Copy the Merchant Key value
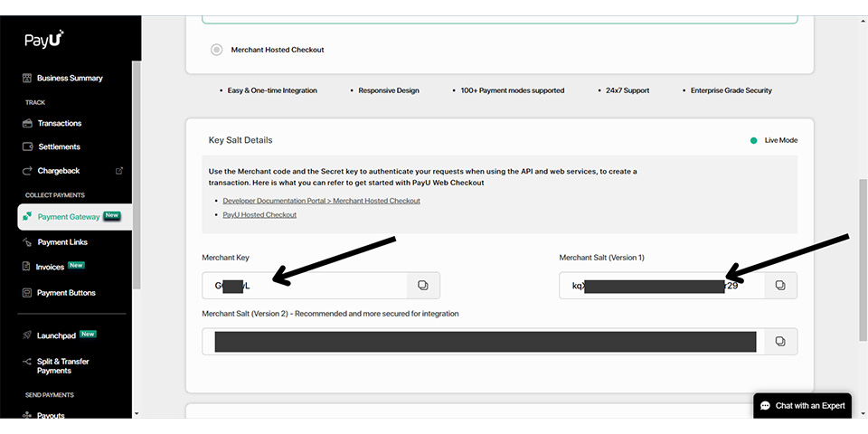Image resolution: width=868 pixels, height=434 pixels. [x=422, y=286]
